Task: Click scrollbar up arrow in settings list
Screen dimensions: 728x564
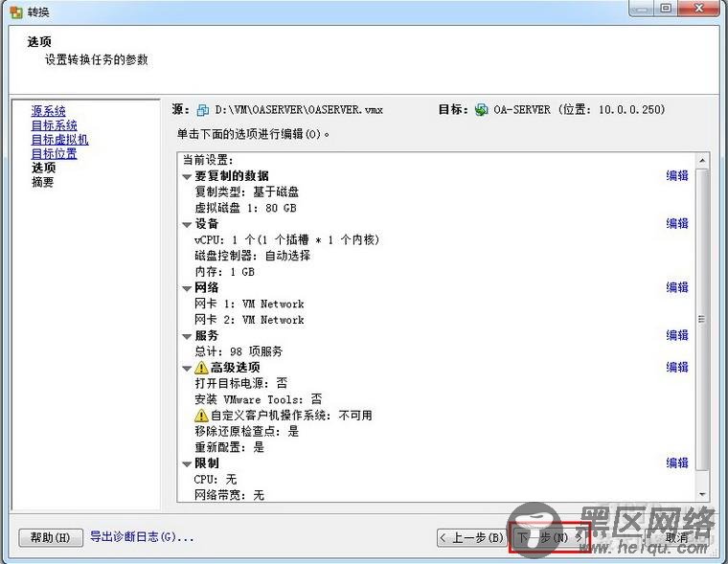Action: pyautogui.click(x=702, y=161)
